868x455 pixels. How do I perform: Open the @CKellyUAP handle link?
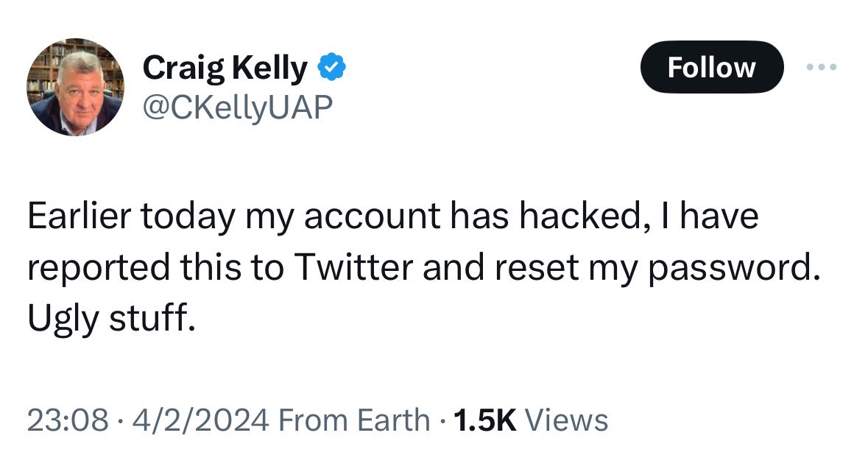pyautogui.click(x=238, y=108)
